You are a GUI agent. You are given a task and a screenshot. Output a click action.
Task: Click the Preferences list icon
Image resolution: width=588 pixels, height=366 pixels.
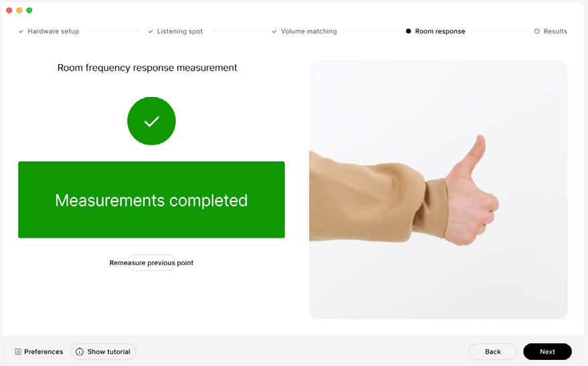pos(18,352)
